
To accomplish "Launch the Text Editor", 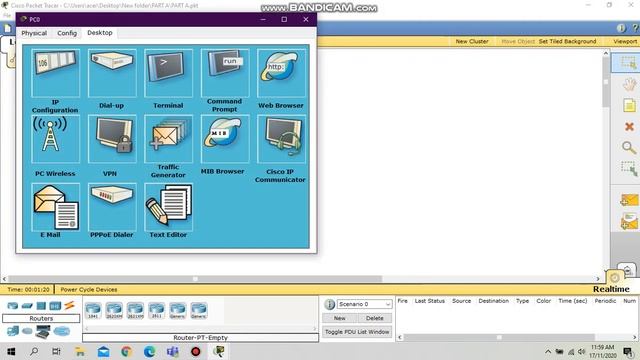I will tap(168, 207).
